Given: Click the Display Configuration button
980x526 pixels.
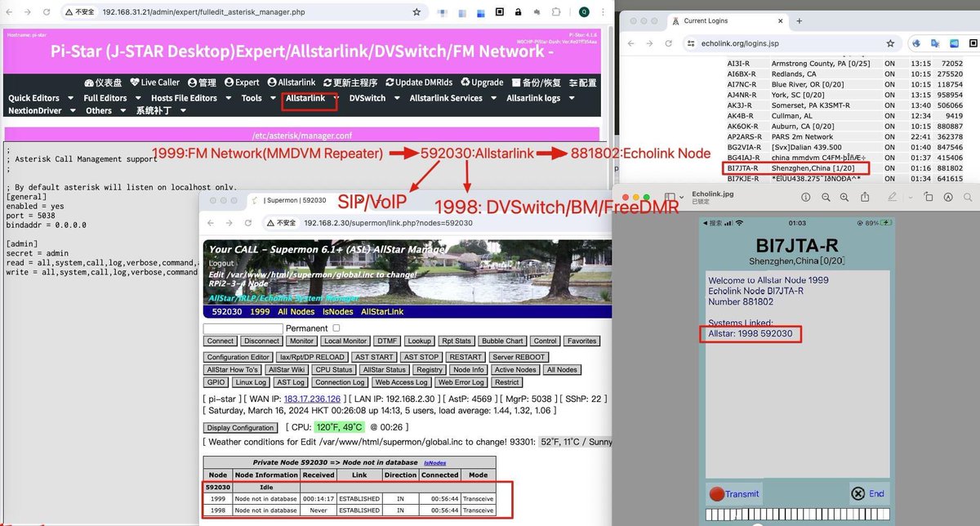Looking at the screenshot, I should [240, 428].
